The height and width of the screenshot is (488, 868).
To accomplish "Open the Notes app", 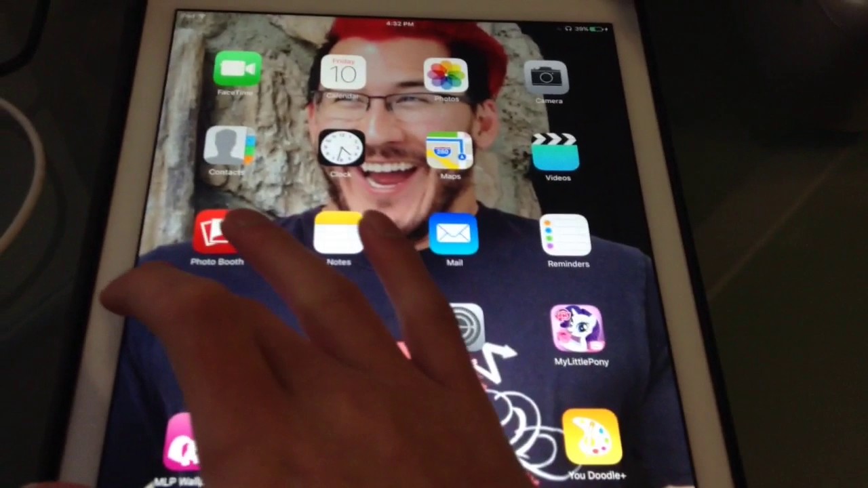I will pos(338,232).
